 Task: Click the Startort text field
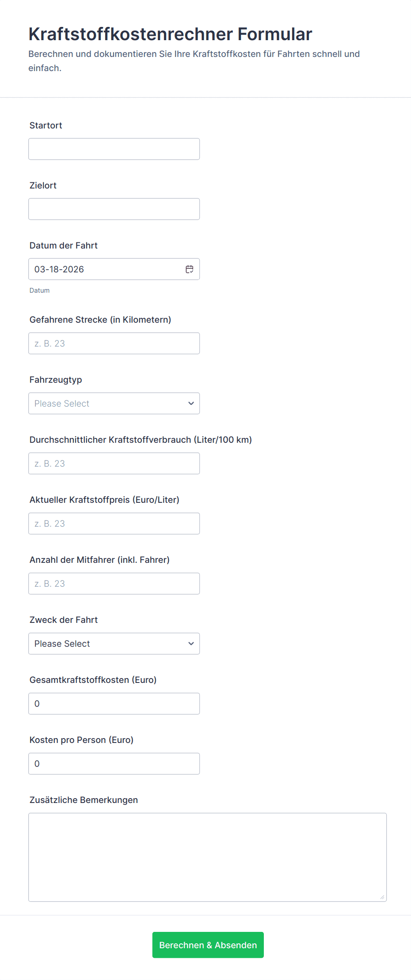114,149
